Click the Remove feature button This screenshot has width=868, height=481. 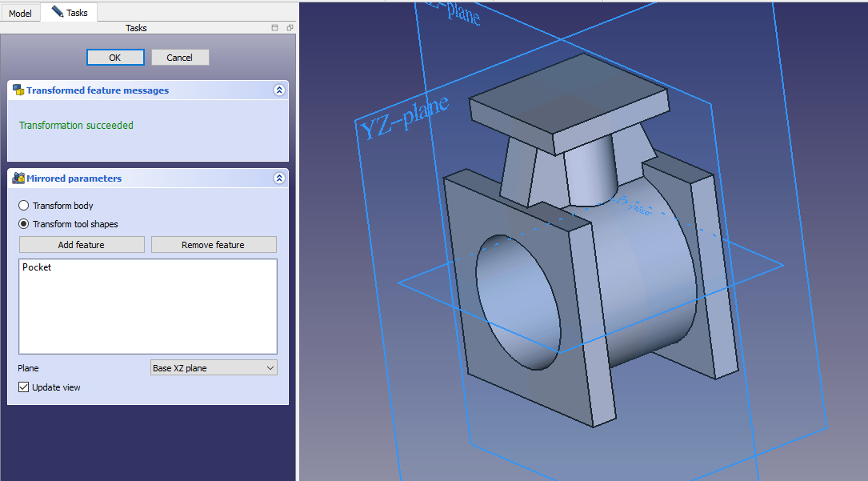tap(214, 245)
